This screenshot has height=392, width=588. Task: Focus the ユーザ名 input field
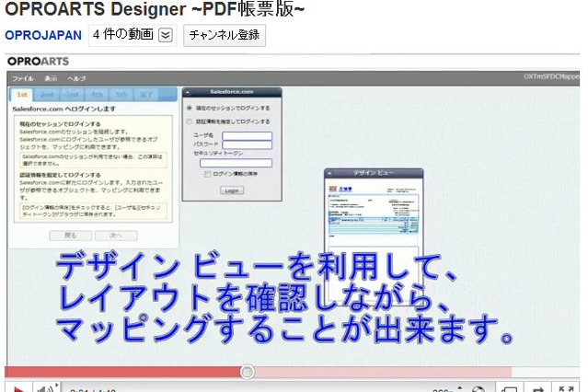(x=248, y=135)
